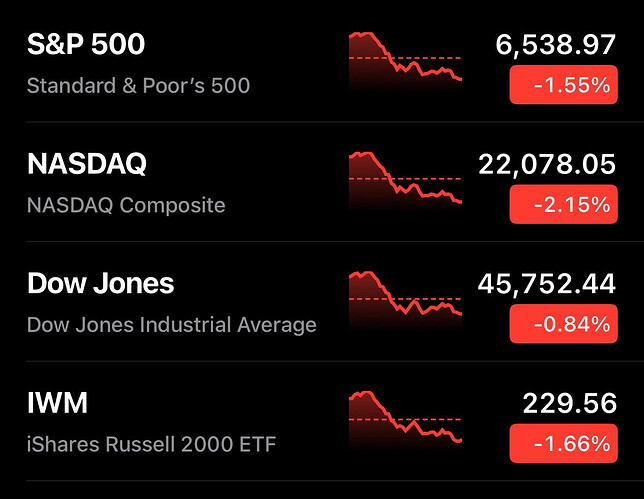This screenshot has width=644, height=499.
Task: Open the NASDAQ ticker name
Action: click(87, 164)
